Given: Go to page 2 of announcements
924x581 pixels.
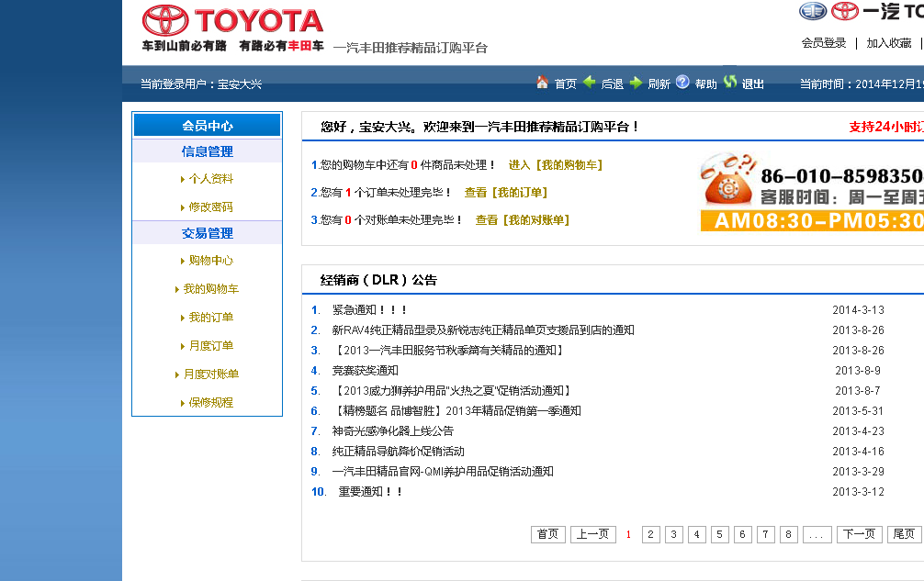Looking at the screenshot, I should tap(650, 534).
